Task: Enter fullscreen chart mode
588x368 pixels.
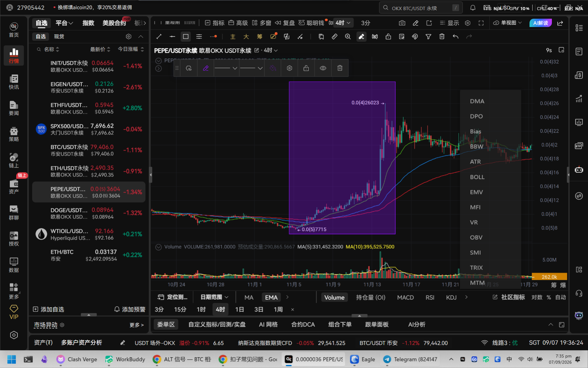Action: (481, 23)
